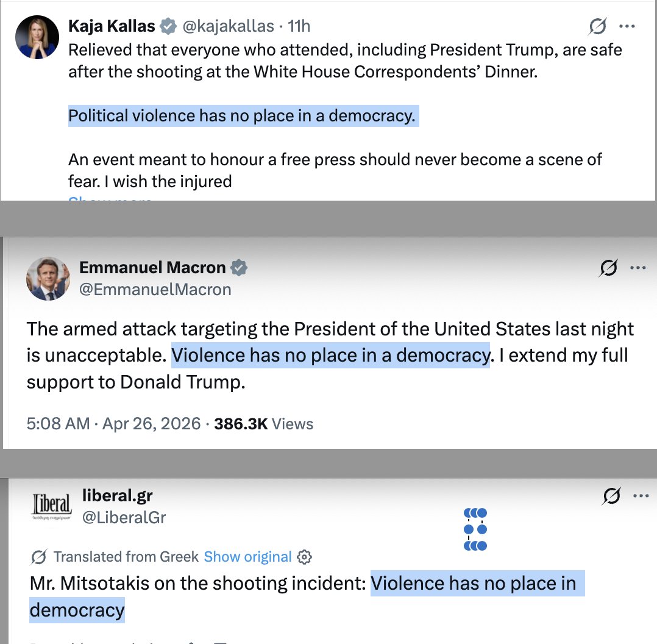
Task: Open translation settings gear icon
Action: coord(304,557)
